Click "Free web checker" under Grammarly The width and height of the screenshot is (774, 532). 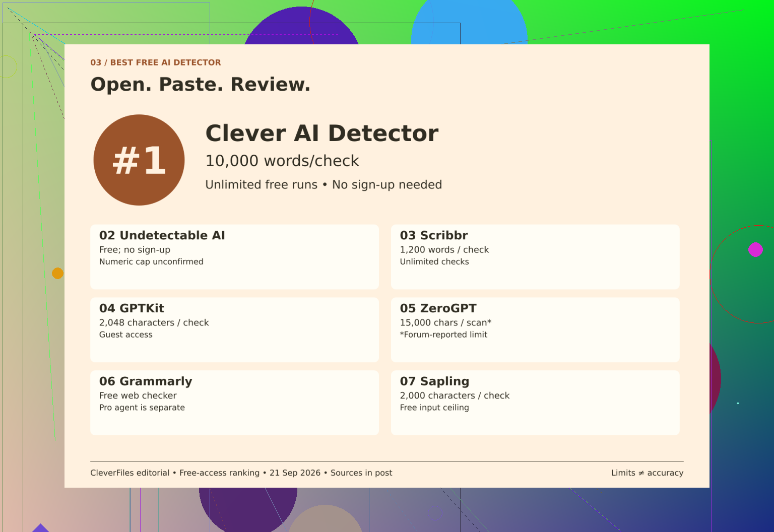click(x=138, y=396)
